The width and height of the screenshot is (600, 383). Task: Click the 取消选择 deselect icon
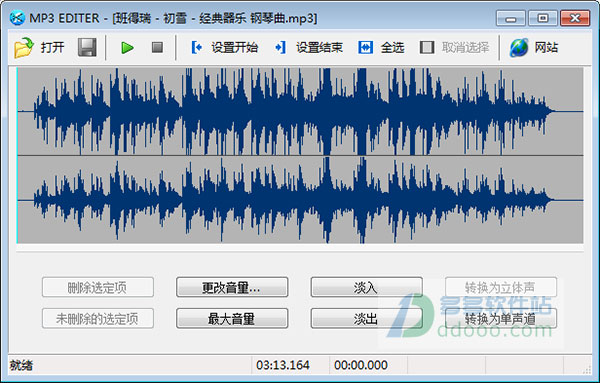427,47
